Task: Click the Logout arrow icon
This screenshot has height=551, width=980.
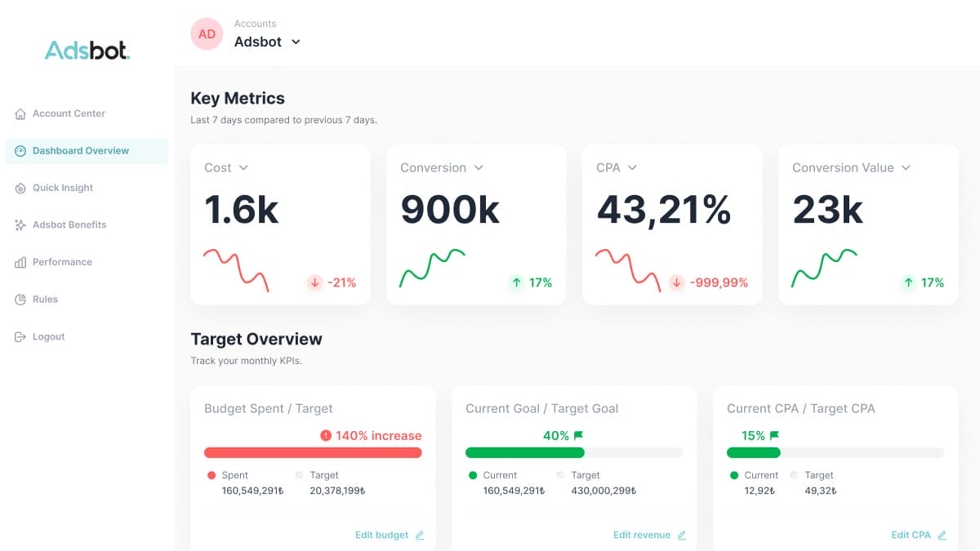Action: pos(20,337)
